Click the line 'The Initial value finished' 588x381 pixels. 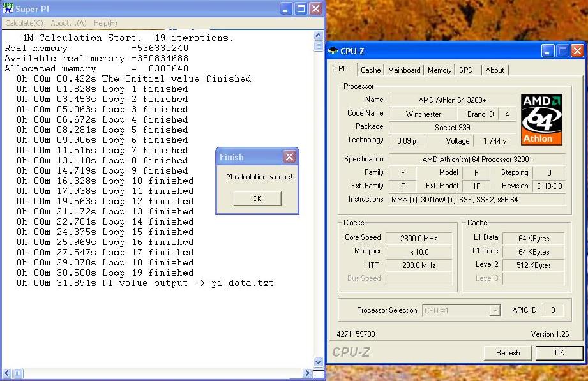pyautogui.click(x=134, y=78)
